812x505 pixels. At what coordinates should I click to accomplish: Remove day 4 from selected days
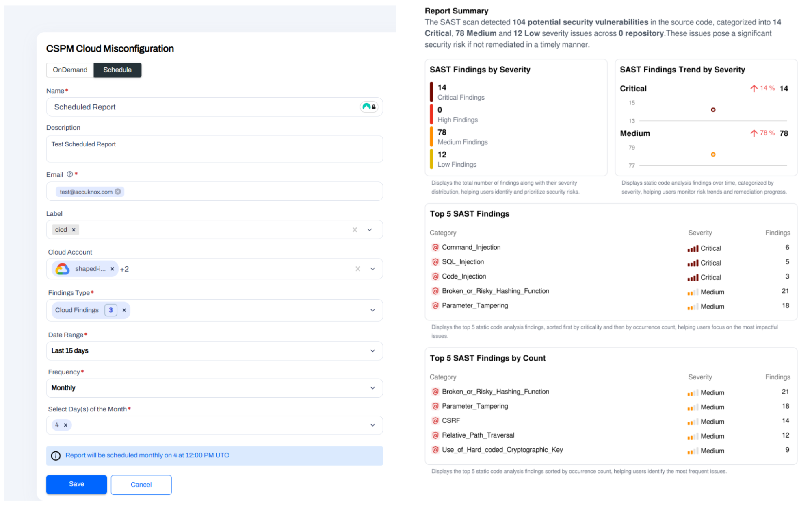click(65, 425)
